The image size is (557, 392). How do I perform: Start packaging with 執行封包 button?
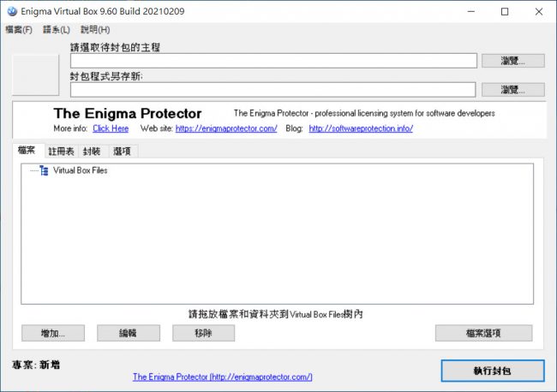(x=492, y=370)
